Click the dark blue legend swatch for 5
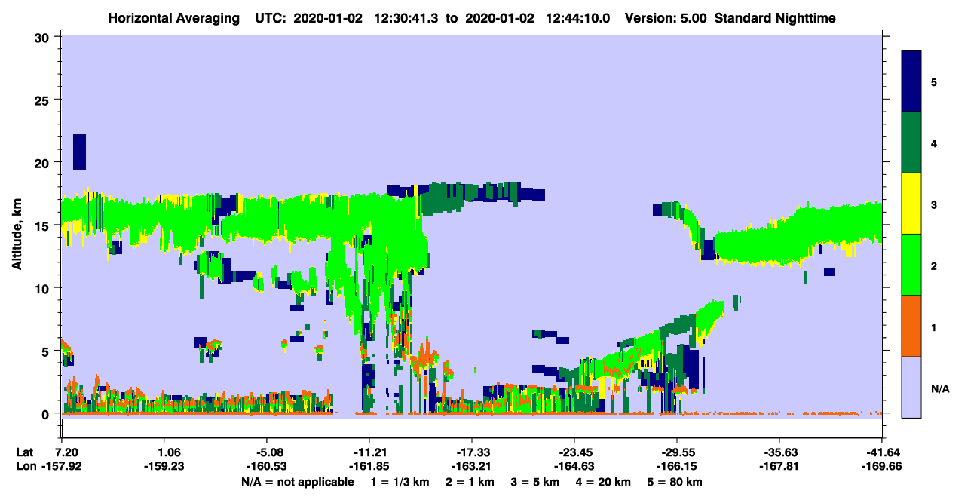Viewport: 980px width, 503px height. [x=911, y=81]
